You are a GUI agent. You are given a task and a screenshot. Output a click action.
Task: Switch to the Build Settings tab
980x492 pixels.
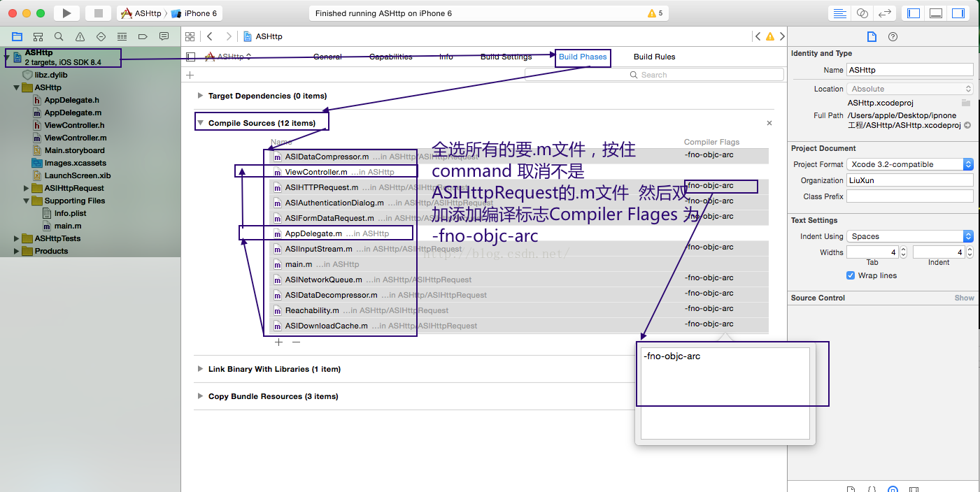click(x=506, y=57)
